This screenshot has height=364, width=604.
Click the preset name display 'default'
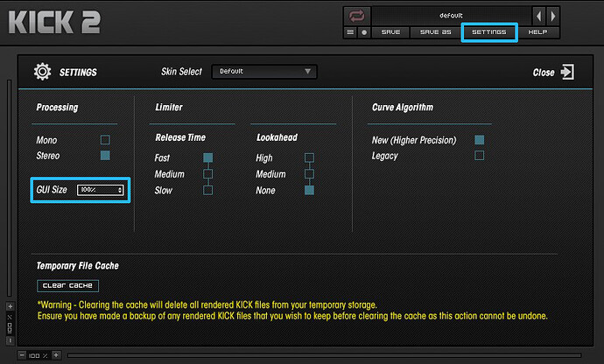tap(451, 16)
